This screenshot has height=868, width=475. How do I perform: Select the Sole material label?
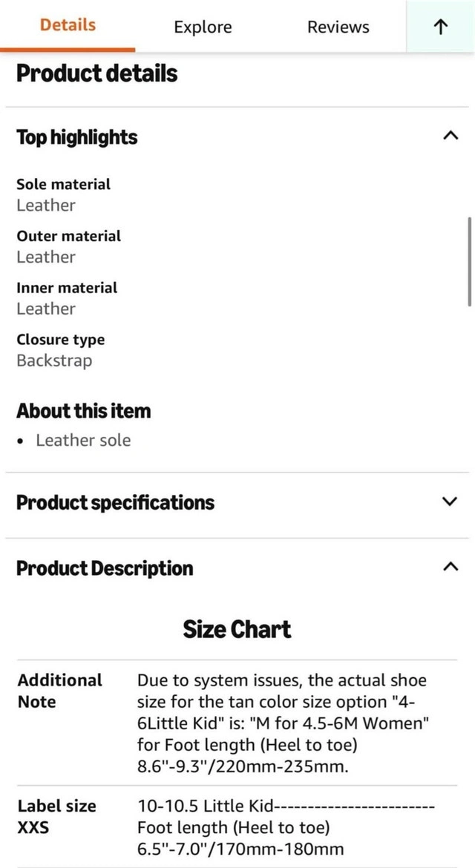coord(64,184)
